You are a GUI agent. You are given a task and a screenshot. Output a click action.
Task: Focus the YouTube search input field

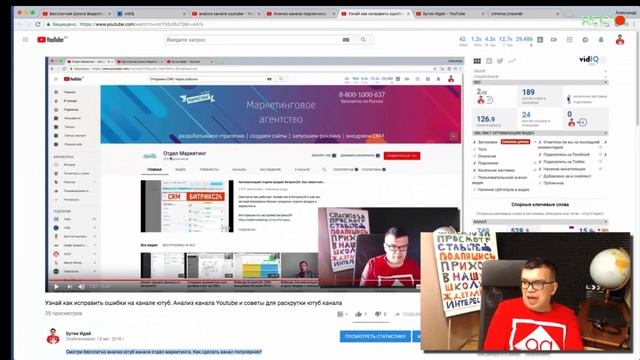251,40
